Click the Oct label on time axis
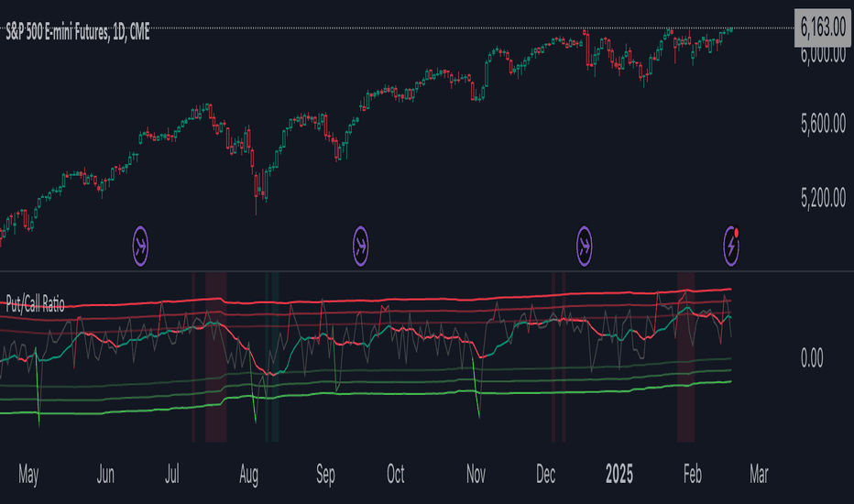This screenshot has width=854, height=504. (396, 475)
